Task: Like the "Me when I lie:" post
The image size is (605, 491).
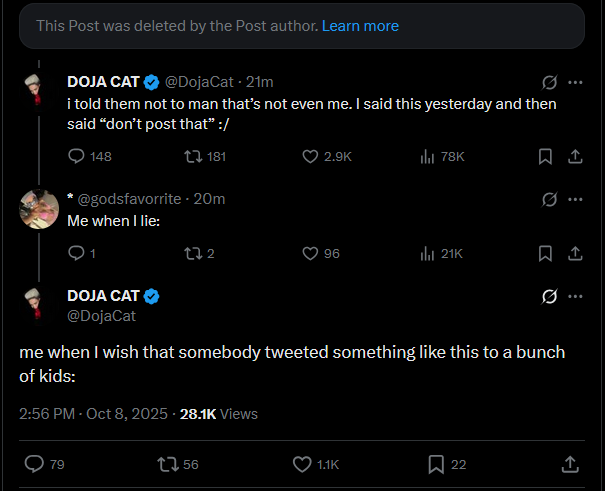Action: pos(308,253)
